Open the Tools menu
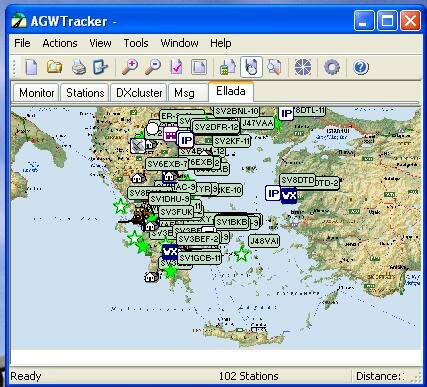This screenshot has height=387, width=427. click(x=136, y=43)
